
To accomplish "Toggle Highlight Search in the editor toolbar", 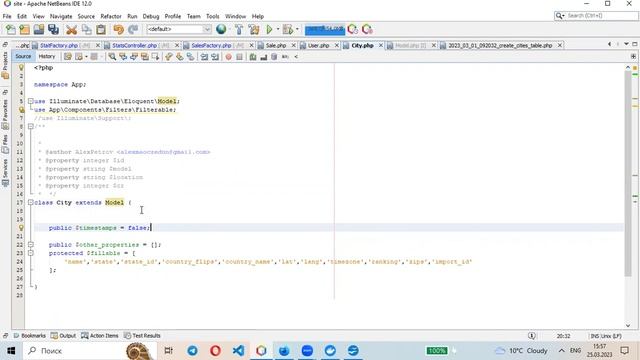I will pos(144,57).
